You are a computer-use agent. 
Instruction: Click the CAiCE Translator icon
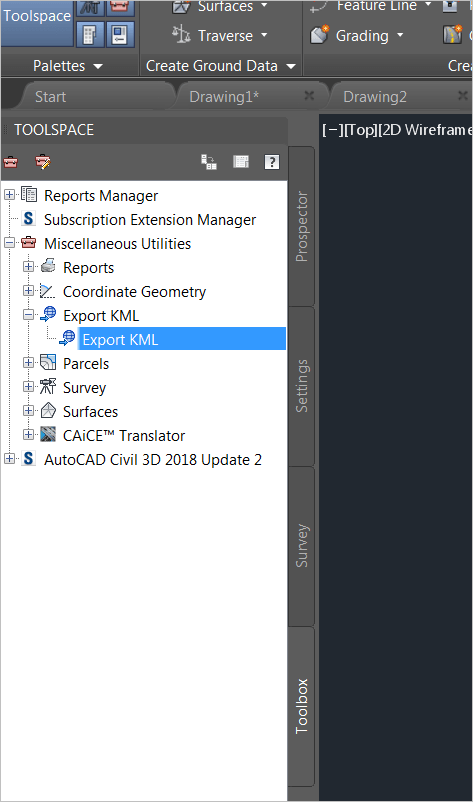pyautogui.click(x=48, y=435)
